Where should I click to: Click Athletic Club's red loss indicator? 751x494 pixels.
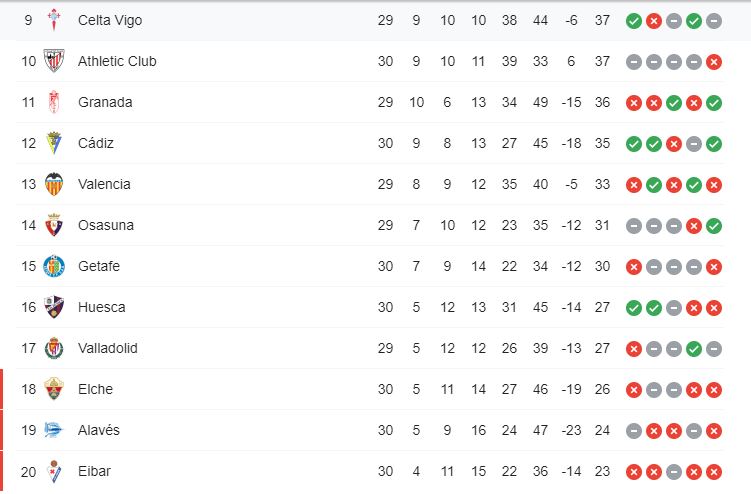(713, 62)
